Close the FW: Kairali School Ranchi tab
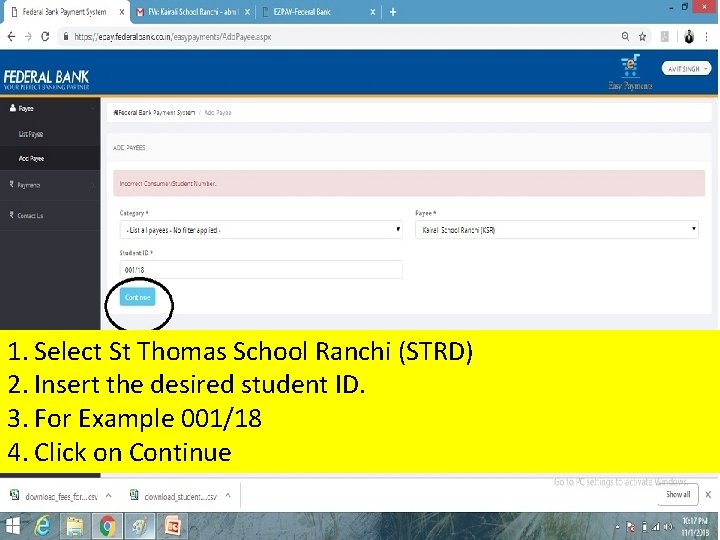This screenshot has height=540, width=720. 247,12
